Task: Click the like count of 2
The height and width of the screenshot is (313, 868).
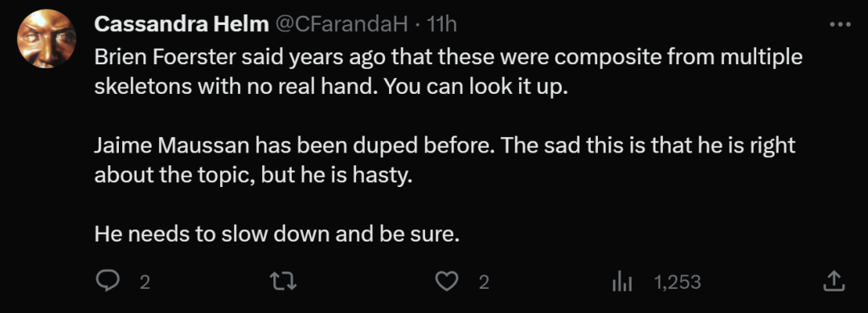Action: pos(483,283)
